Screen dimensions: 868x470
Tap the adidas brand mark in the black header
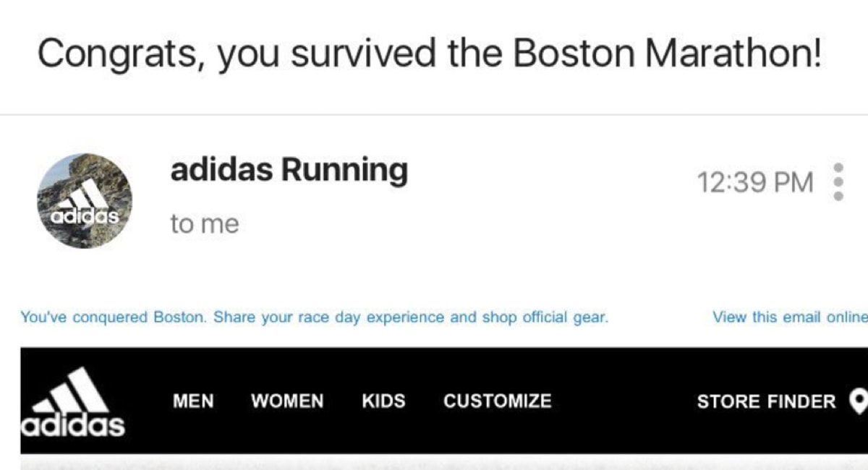(72, 401)
